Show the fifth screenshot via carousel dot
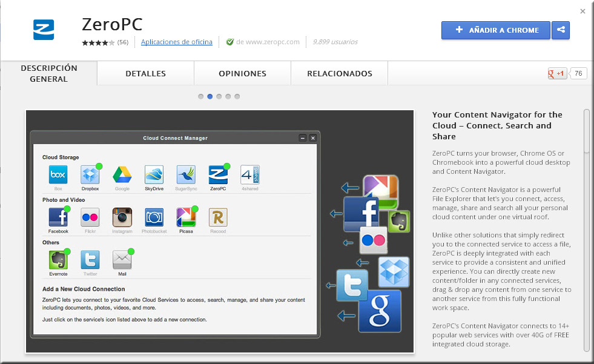This screenshot has width=594, height=364. coord(237,96)
